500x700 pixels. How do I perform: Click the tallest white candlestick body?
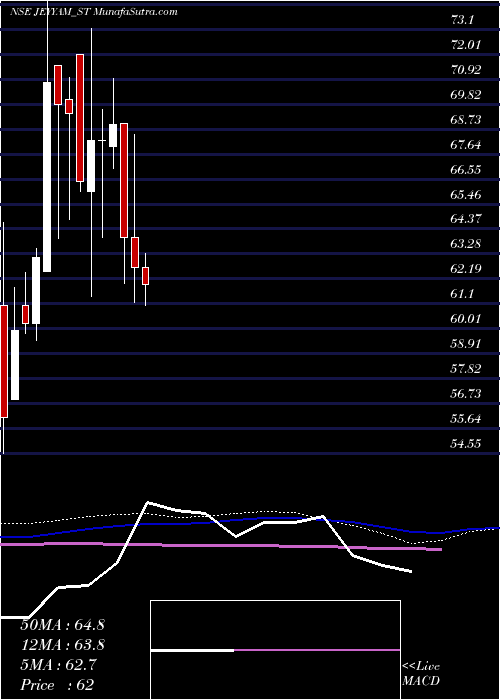click(x=47, y=177)
